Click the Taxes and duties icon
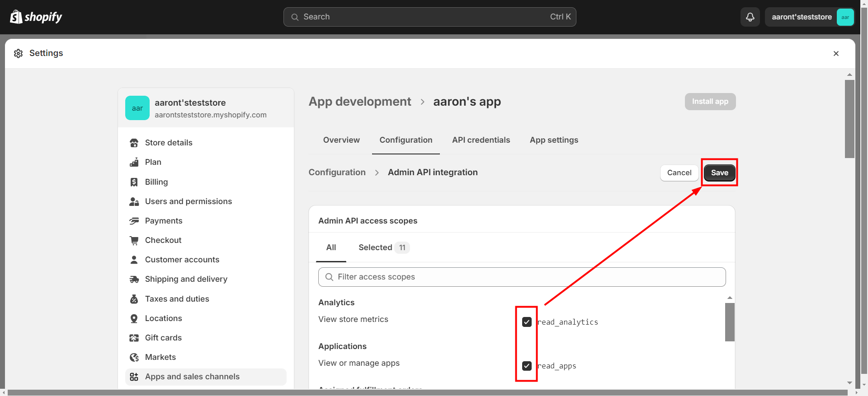The image size is (868, 396). point(134,299)
